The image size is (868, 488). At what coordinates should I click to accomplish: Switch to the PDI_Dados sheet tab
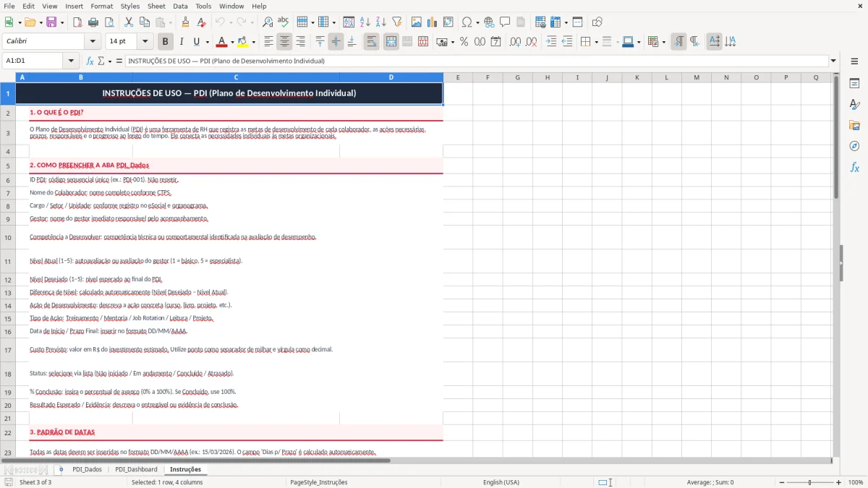[x=88, y=469]
